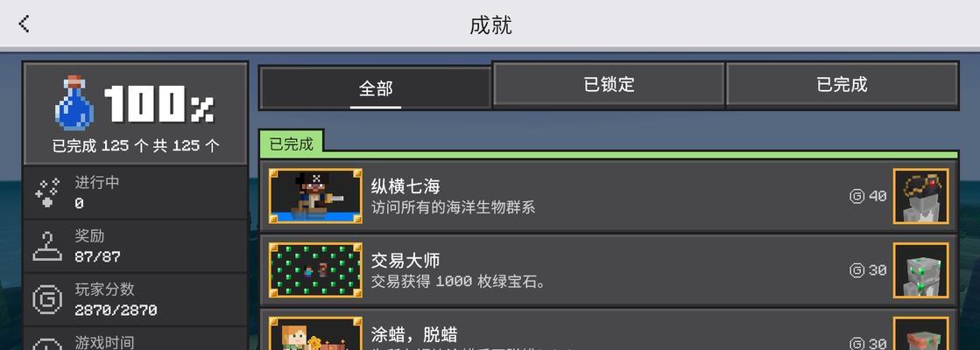Click the blue potion bottle icon

[x=74, y=102]
